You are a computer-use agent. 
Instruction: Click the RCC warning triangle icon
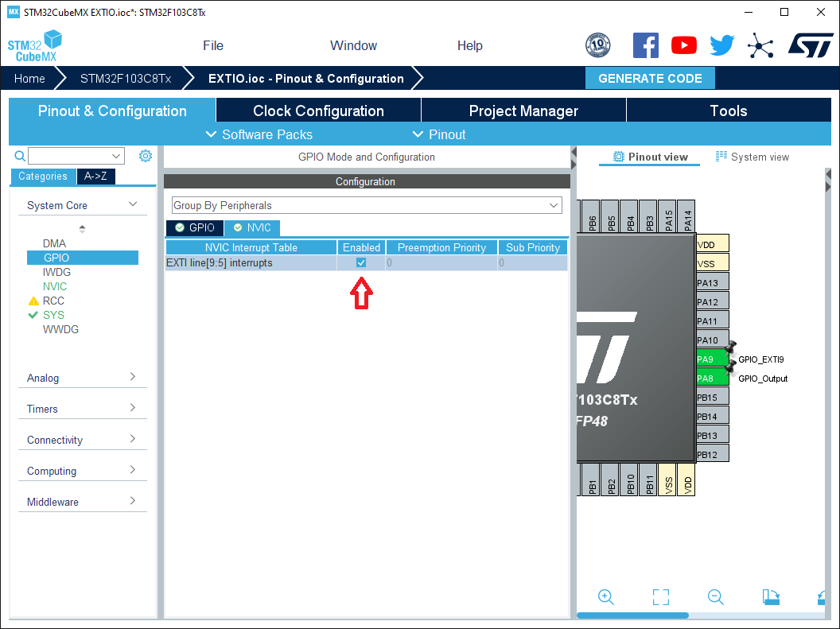[x=33, y=301]
